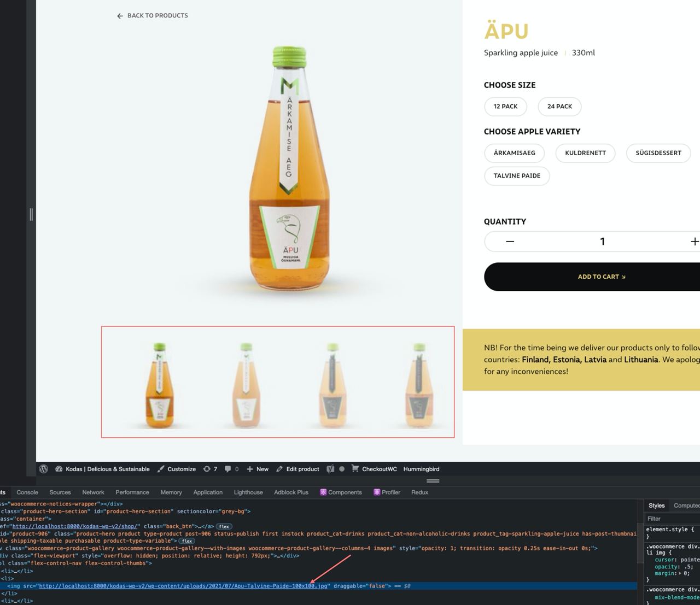Switch to the Console tab

(x=27, y=492)
